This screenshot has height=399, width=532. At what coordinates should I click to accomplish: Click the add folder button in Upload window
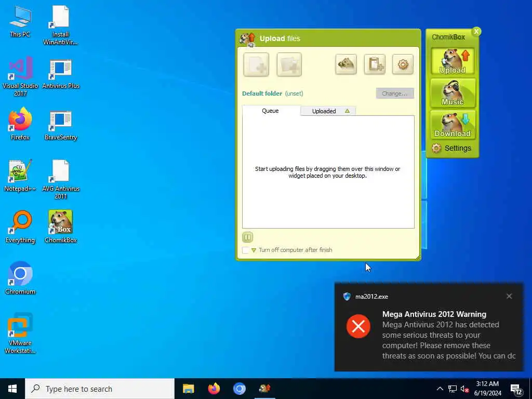pyautogui.click(x=289, y=64)
